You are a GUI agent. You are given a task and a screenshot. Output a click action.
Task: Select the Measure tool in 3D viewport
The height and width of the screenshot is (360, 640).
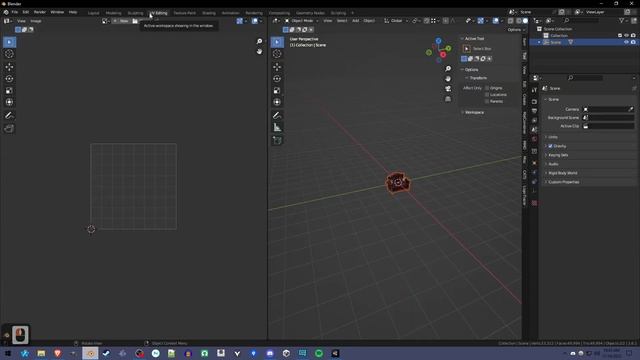(277, 128)
